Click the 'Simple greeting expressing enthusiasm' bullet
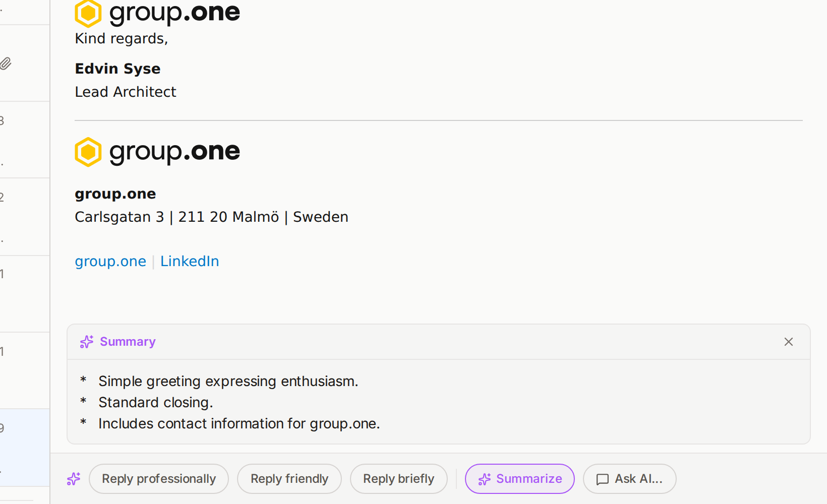 (x=228, y=381)
